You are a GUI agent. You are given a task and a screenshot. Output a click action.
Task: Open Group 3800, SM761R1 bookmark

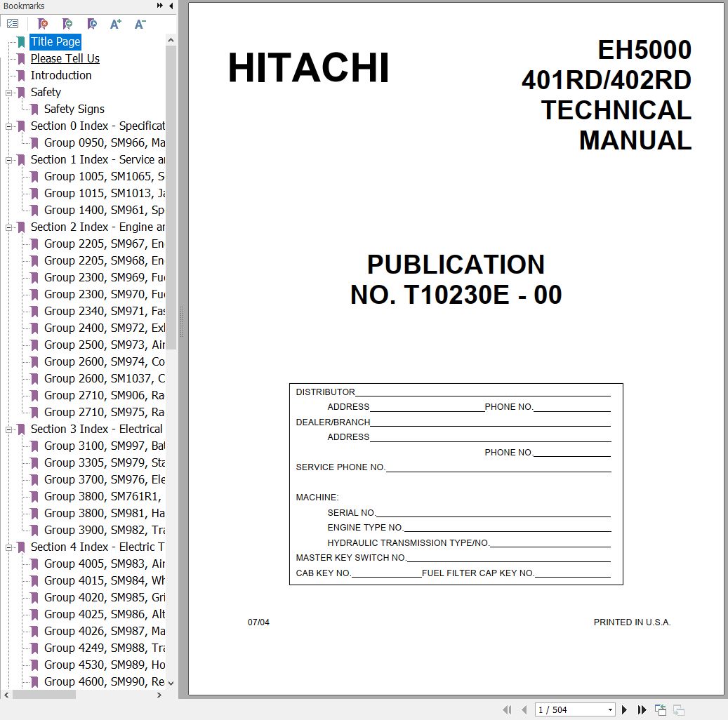point(102,497)
